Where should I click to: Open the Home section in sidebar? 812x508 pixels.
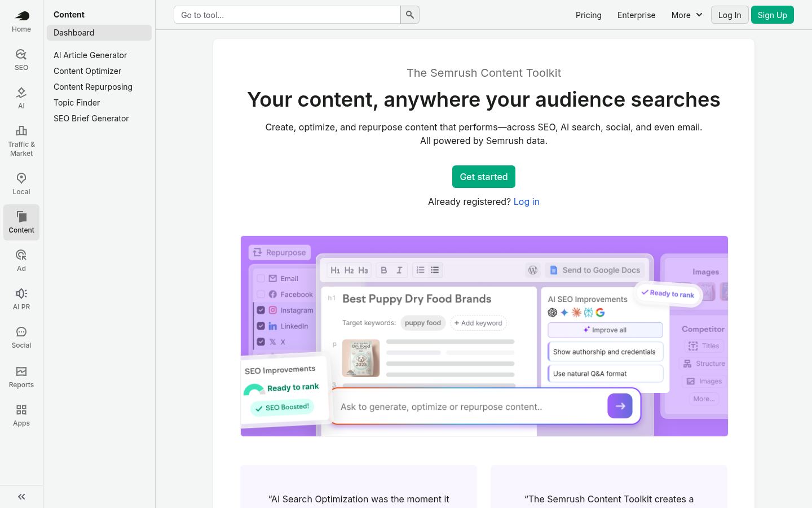21,21
